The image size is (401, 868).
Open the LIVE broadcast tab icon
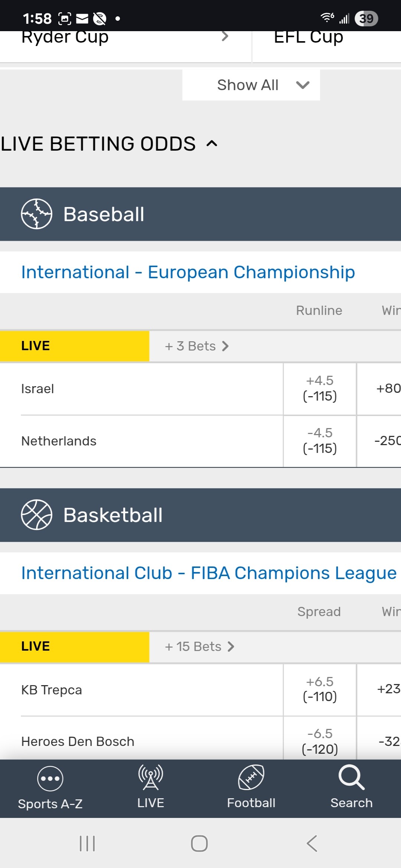coord(150,777)
